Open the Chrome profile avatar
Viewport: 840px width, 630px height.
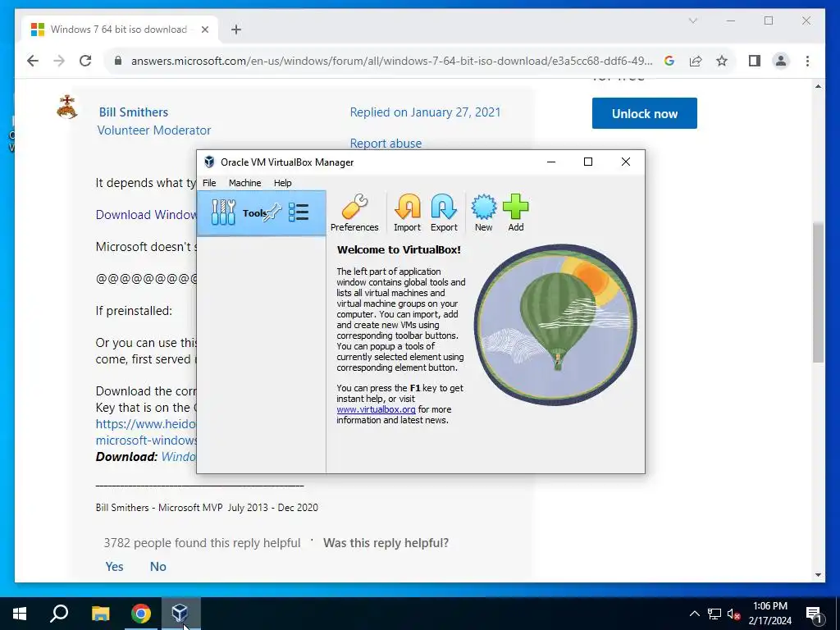[x=781, y=61]
